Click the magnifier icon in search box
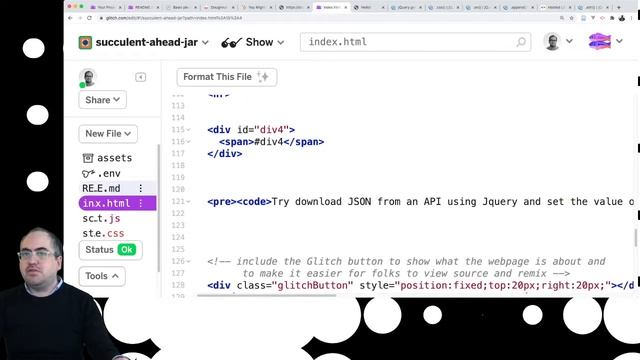 pos(521,42)
